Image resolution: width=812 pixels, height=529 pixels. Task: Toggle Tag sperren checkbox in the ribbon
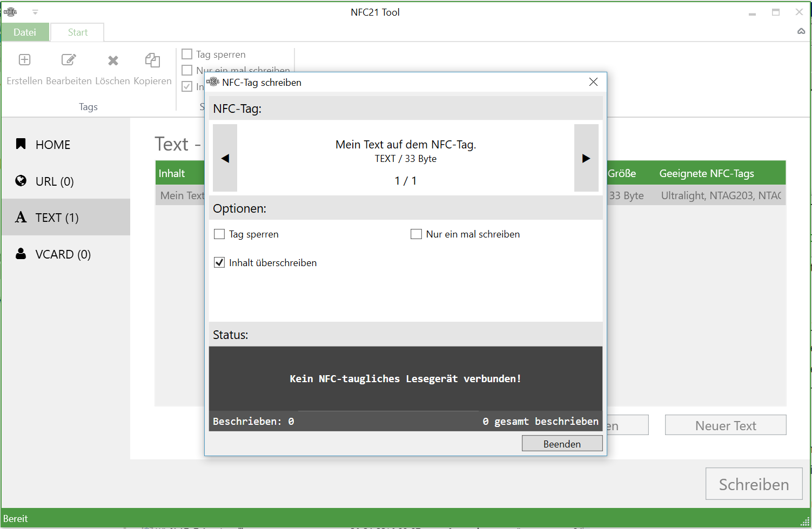[x=187, y=54]
